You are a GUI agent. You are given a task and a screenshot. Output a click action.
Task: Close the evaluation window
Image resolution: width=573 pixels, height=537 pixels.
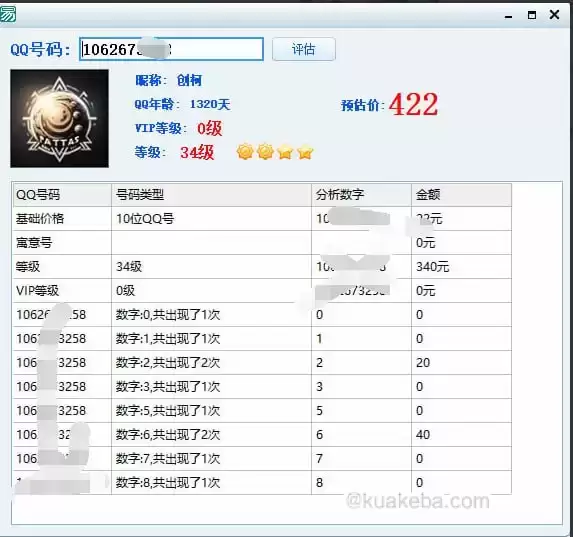tap(554, 15)
